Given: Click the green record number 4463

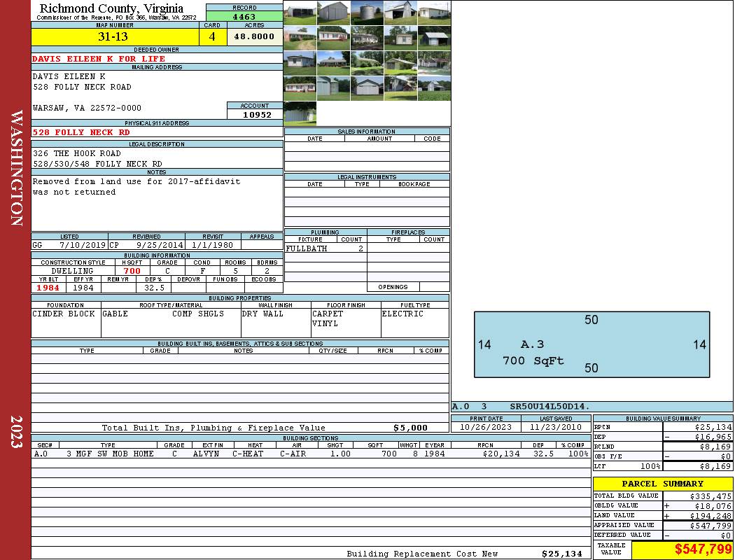Looking at the screenshot, I should 244,16.
